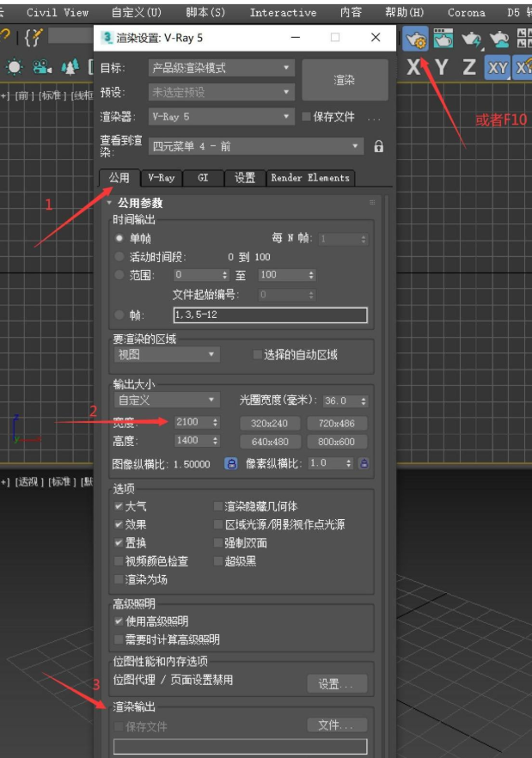Collapse the Common Parameters rollout
Image resolution: width=532 pixels, height=758 pixels.
coord(109,203)
